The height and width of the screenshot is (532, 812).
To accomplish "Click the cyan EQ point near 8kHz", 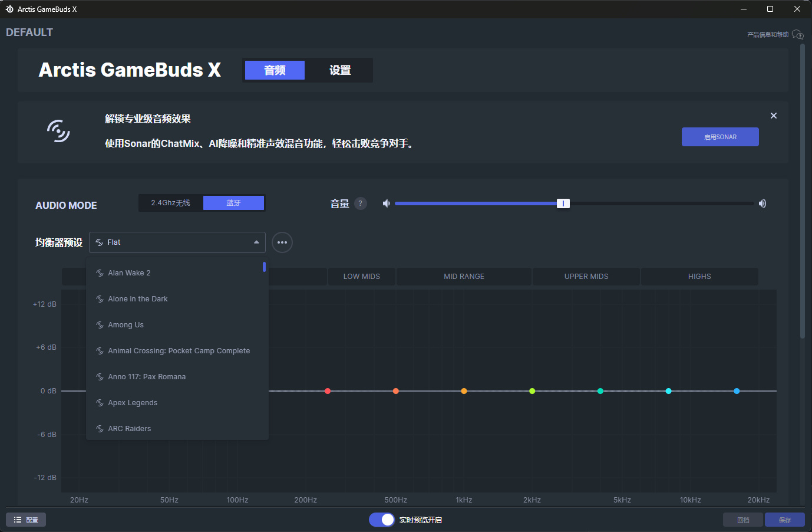I will (x=669, y=391).
